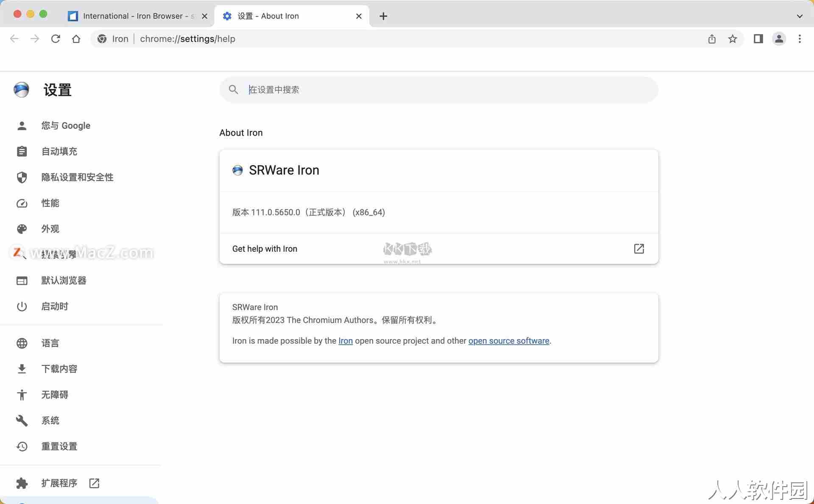Open 扩展程序 extensions link

59,483
